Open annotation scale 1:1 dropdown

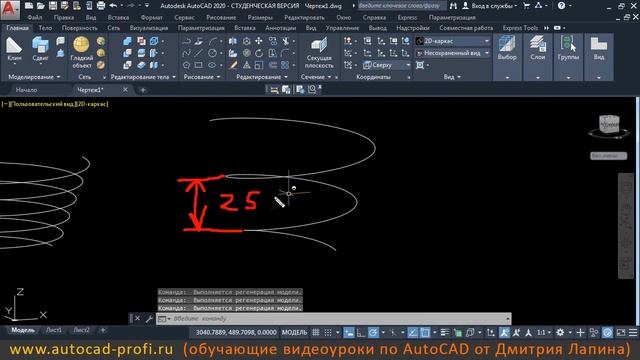click(544, 333)
